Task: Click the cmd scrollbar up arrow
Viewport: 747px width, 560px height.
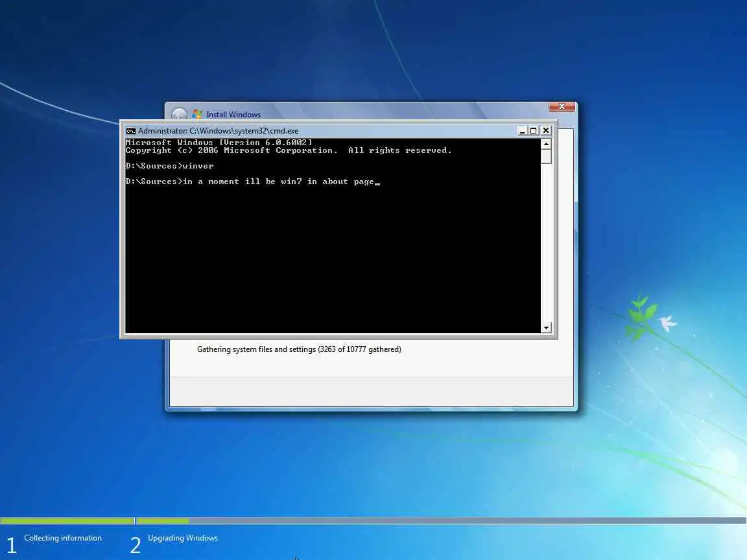Action: coord(546,143)
